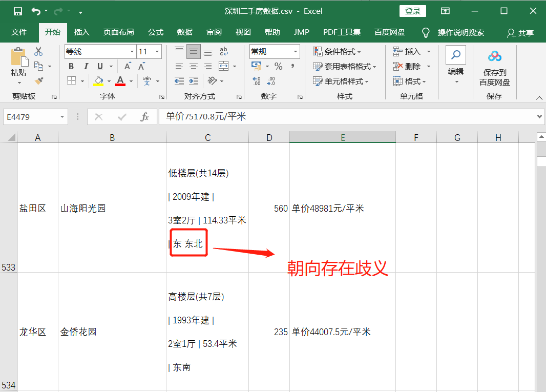Screen dimensions: 546x392
Task: Open 操作说明搜索 tell me search
Action: click(453, 33)
